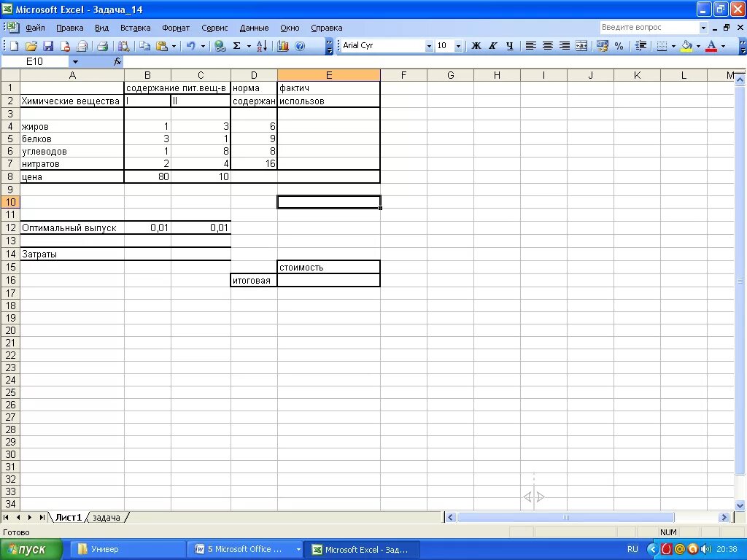The image size is (747, 560).
Task: Select cell with price 80
Action: (147, 176)
